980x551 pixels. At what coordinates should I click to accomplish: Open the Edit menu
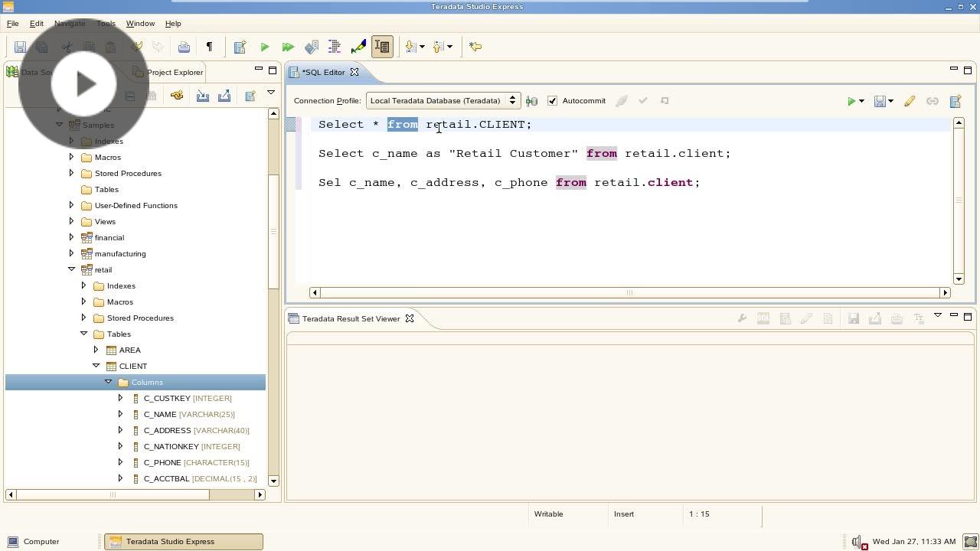pyautogui.click(x=37, y=24)
